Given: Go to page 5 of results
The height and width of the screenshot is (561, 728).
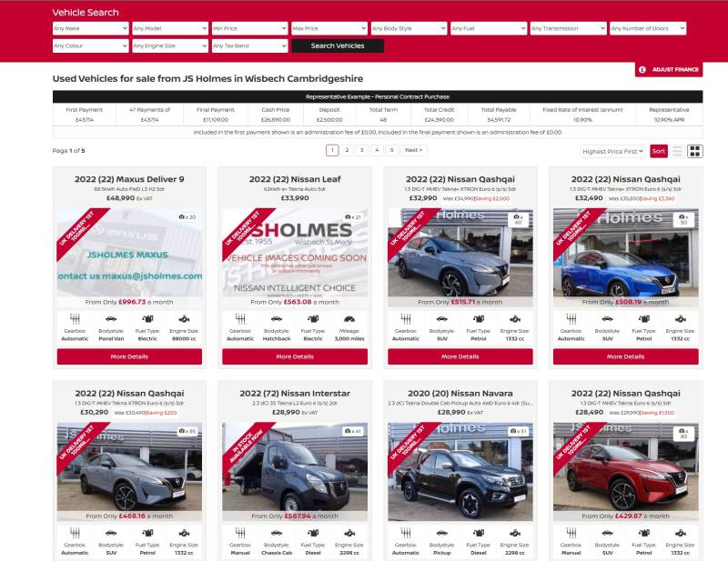Looking at the screenshot, I should point(392,150).
